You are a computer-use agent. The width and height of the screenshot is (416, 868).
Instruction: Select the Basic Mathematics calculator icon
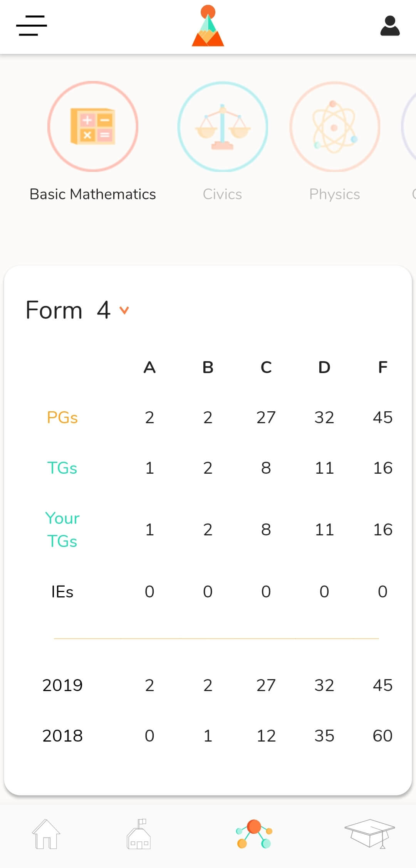click(93, 126)
